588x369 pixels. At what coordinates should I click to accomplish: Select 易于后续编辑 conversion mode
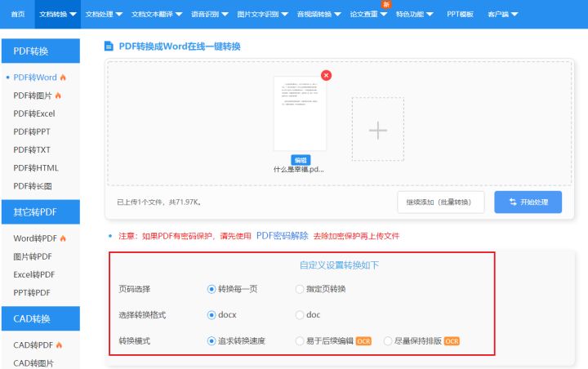click(300, 340)
